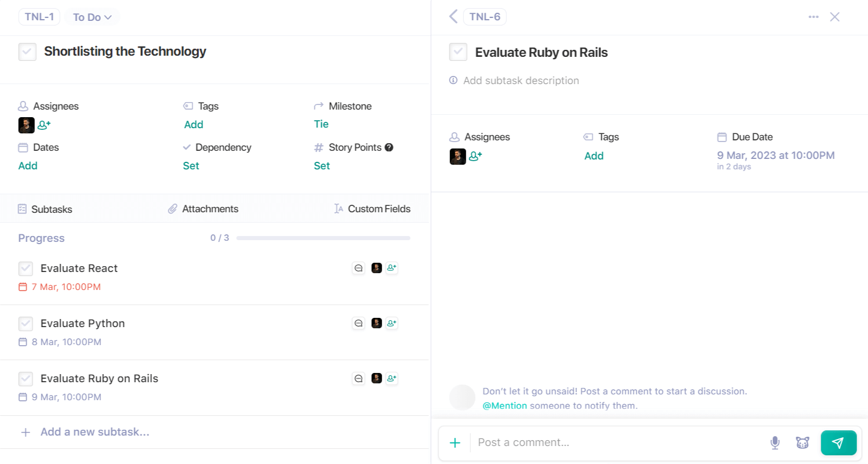Click the add assignee icon under the task Assignees

point(43,125)
